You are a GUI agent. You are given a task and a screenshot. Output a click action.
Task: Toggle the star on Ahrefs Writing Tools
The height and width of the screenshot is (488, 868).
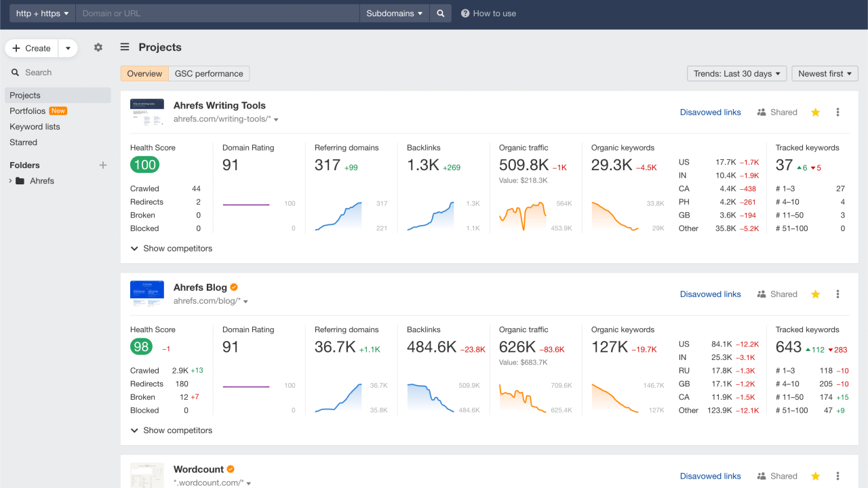click(x=815, y=112)
